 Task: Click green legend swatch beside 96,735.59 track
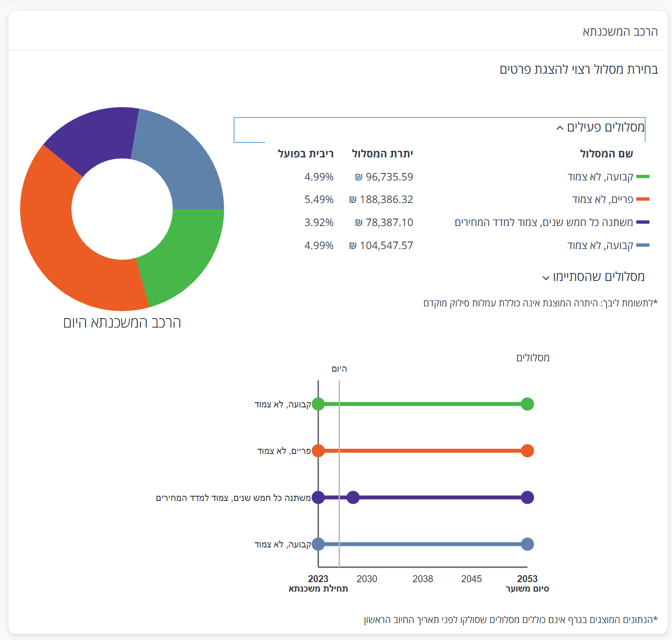click(642, 177)
